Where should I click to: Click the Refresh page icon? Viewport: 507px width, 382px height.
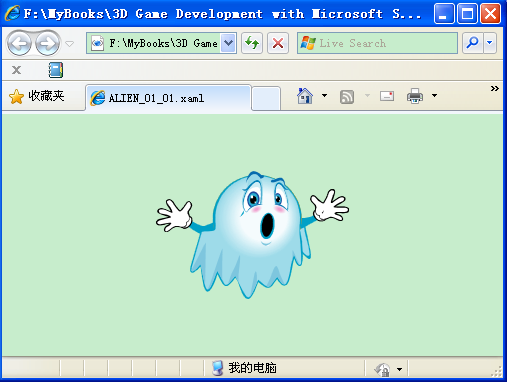click(252, 43)
